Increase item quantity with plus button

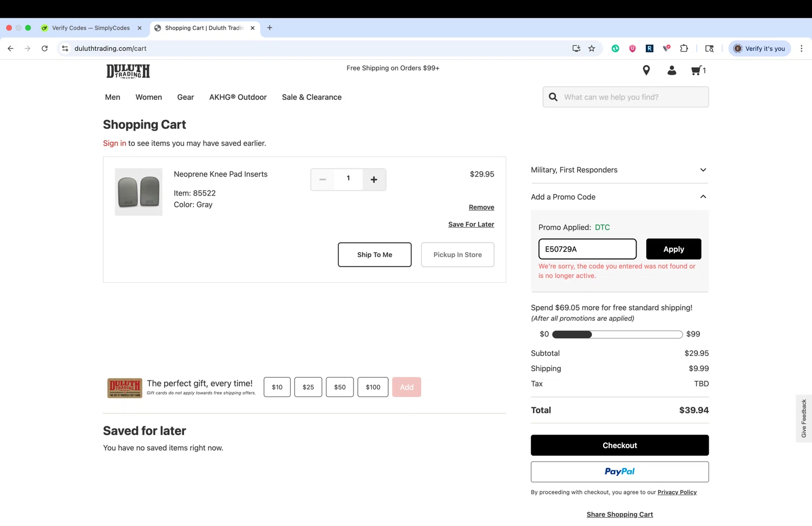(374, 179)
